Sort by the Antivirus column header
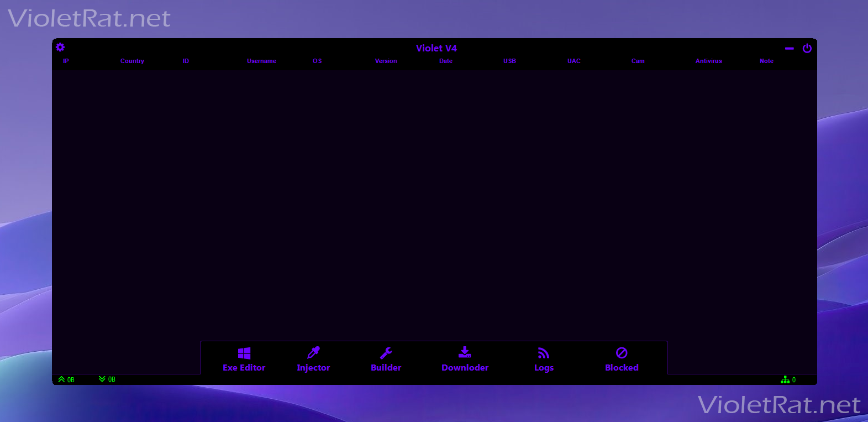Image resolution: width=868 pixels, height=422 pixels. 708,61
